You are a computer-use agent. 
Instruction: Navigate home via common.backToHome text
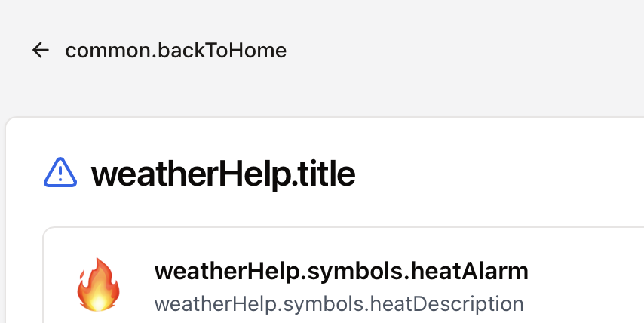point(175,51)
